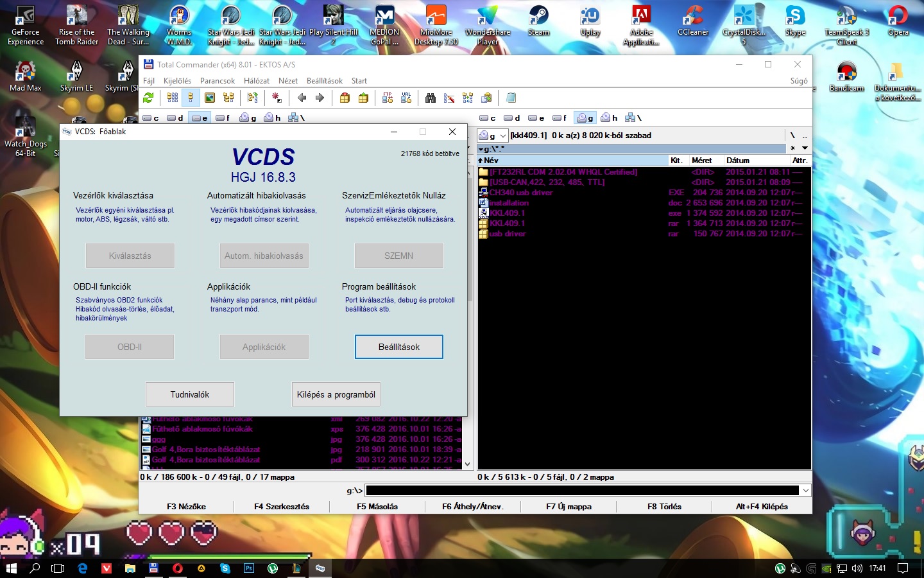The width and height of the screenshot is (924, 578).
Task: Open file search with binoculars icon
Action: [431, 98]
